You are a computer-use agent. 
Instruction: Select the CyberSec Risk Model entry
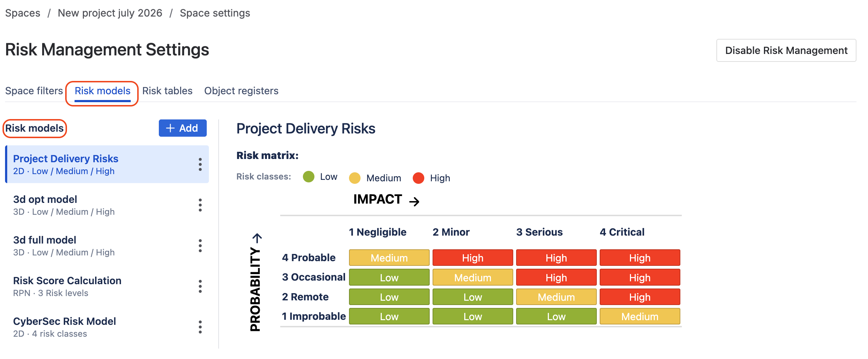107,327
